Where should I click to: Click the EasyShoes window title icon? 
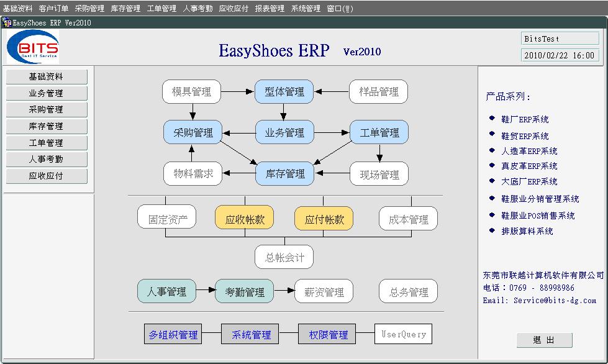pyautogui.click(x=7, y=22)
